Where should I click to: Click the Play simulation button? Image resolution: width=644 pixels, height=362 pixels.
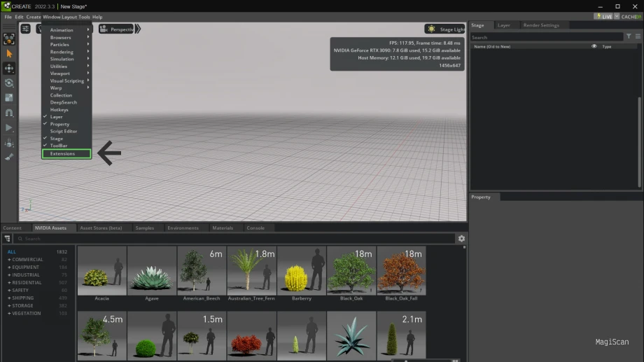pyautogui.click(x=9, y=128)
